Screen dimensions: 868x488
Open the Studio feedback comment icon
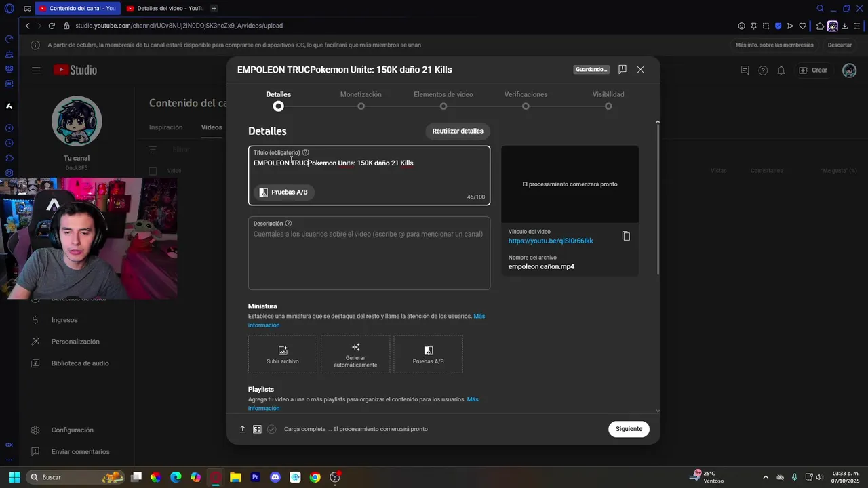click(745, 70)
